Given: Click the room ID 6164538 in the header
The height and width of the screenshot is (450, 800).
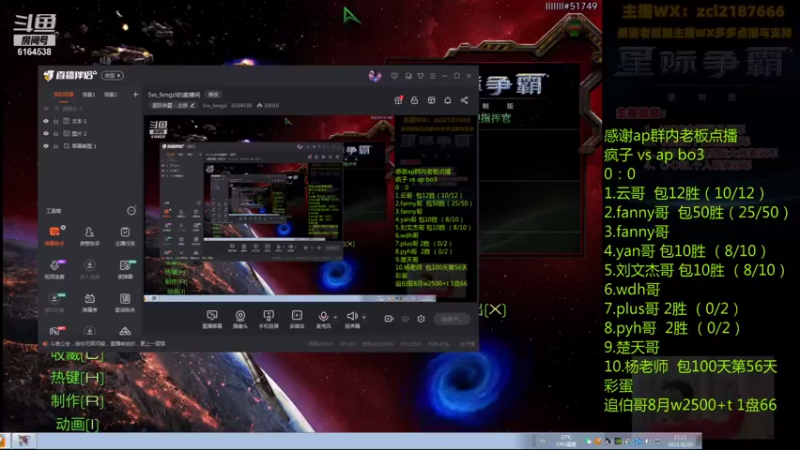Looking at the screenshot, I should [x=241, y=106].
